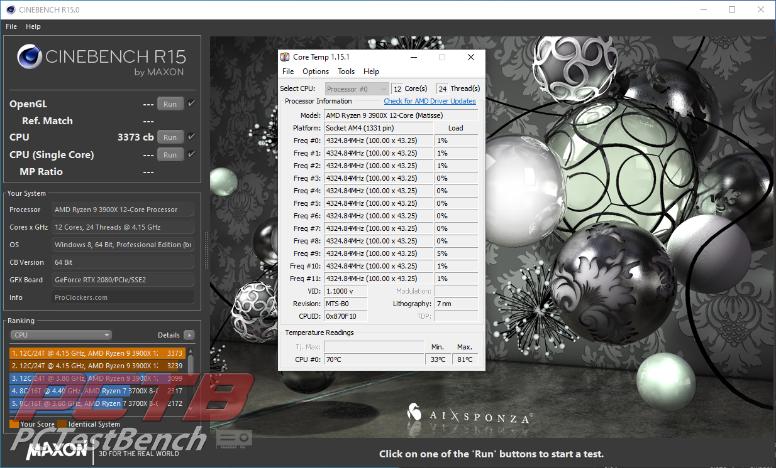Click the Lithography value 7 nm
Viewport: 776px width, 468px height.
click(456, 303)
